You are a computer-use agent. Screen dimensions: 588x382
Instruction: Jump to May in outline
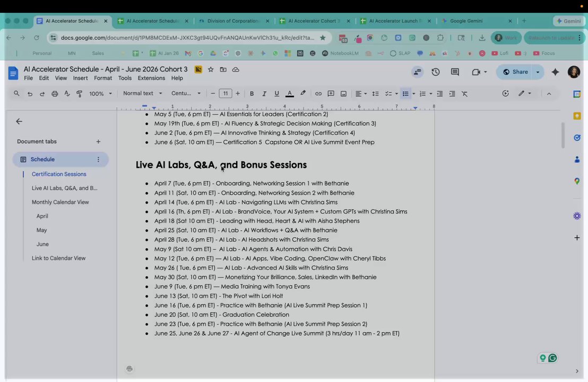(41, 230)
